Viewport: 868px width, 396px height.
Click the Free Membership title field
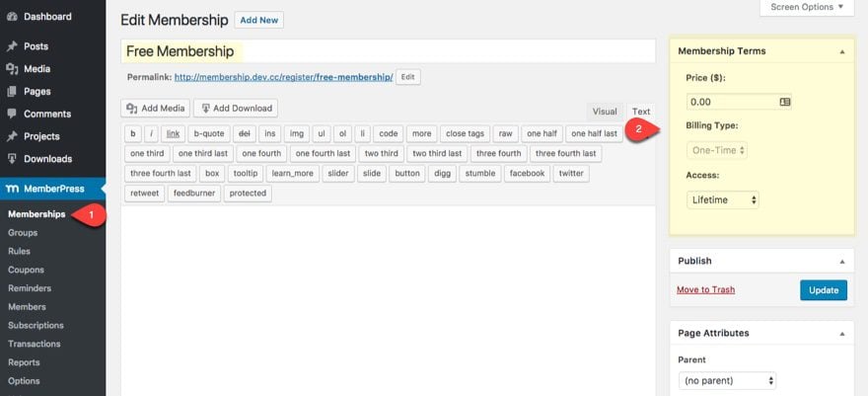[388, 51]
